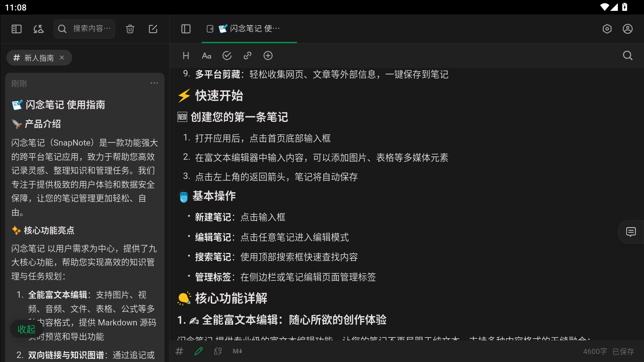This screenshot has height=362, width=644.
Task: Open the floating comment bubble
Action: coord(630,232)
